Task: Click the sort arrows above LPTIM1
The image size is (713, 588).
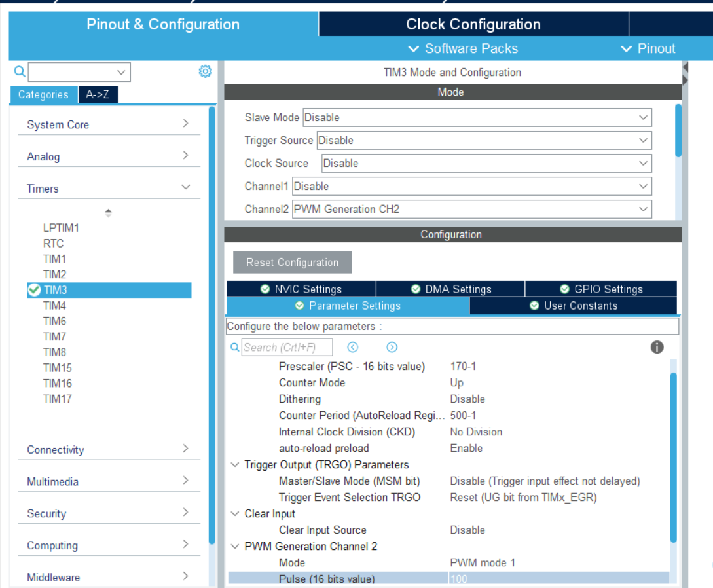Action: (108, 212)
